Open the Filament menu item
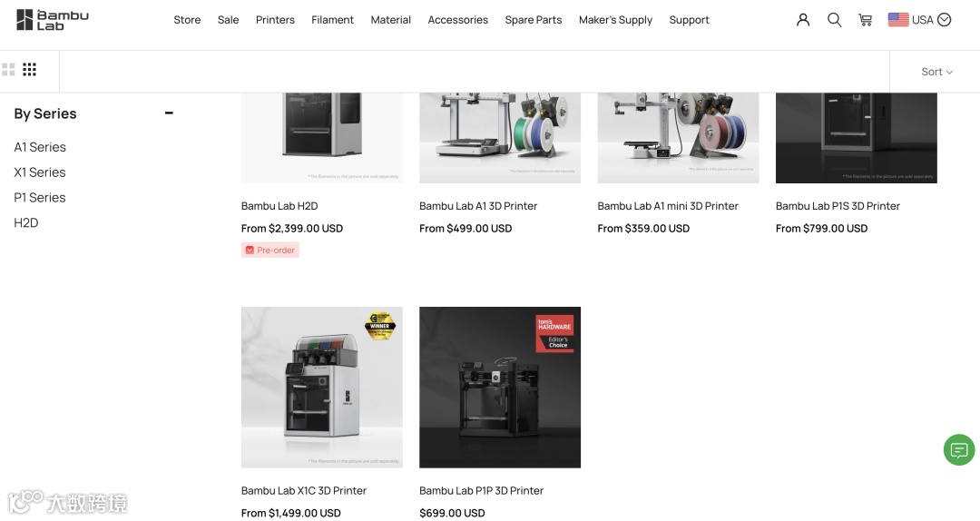The width and height of the screenshot is (980, 521). [x=332, y=20]
